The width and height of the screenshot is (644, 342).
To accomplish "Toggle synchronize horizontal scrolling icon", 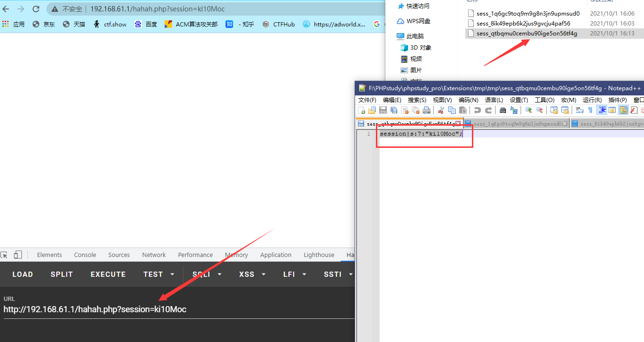I will pyautogui.click(x=565, y=110).
